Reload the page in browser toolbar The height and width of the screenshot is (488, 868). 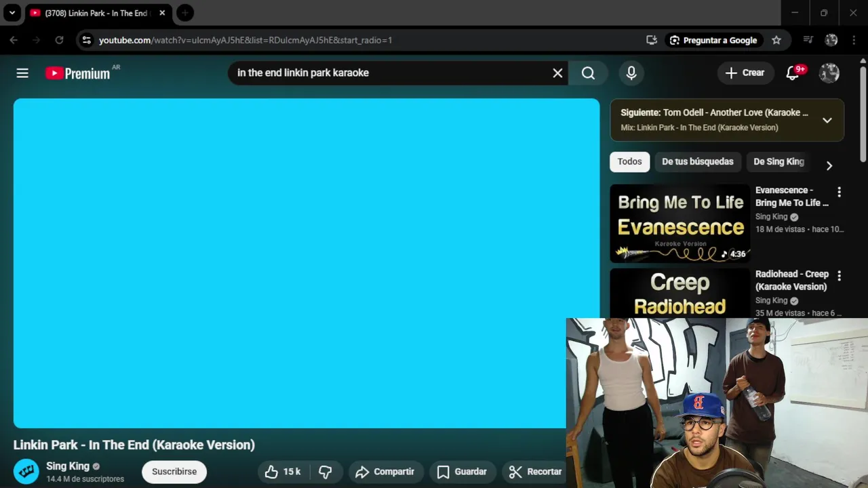59,40
